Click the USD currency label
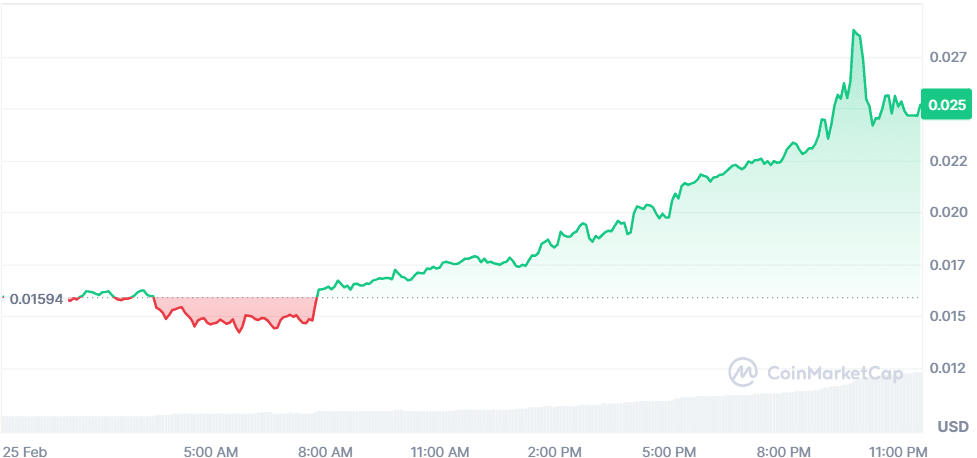The image size is (977, 458). [x=952, y=427]
